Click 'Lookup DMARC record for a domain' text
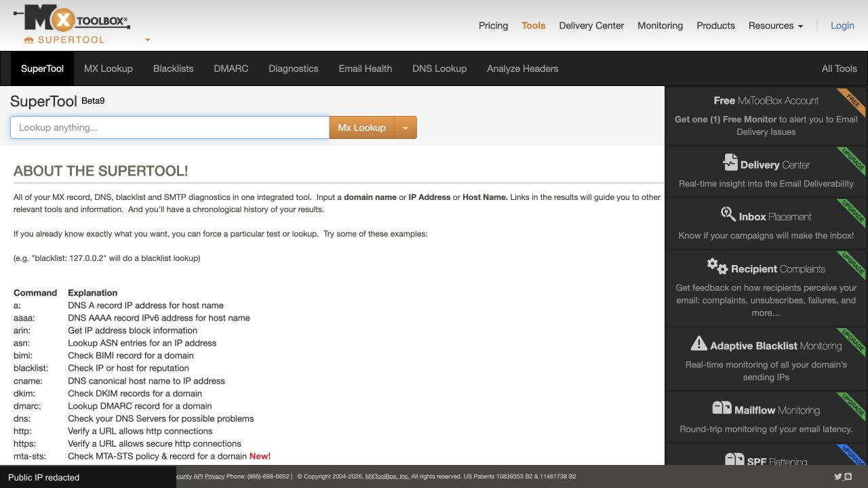 [x=140, y=406]
